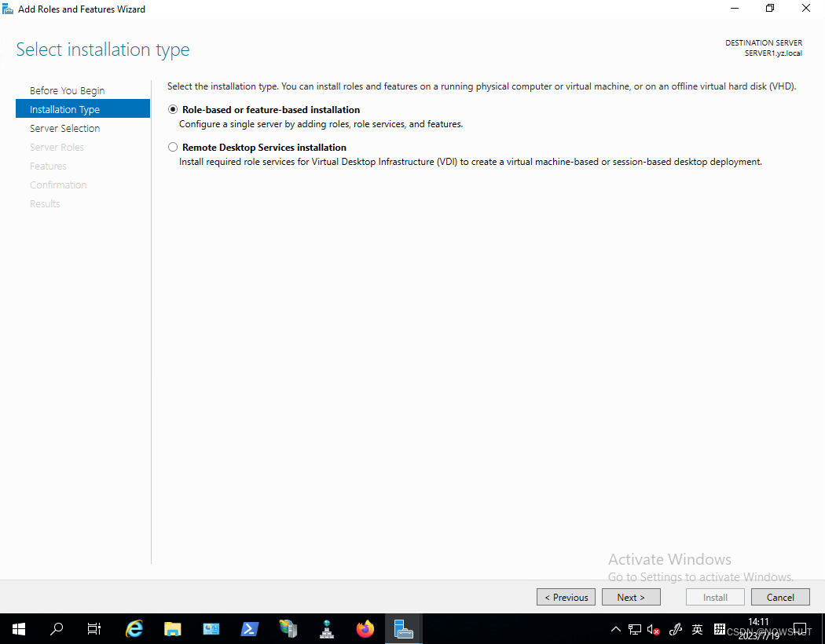
Task: Launch Internet Explorer from taskbar
Action: (x=134, y=629)
